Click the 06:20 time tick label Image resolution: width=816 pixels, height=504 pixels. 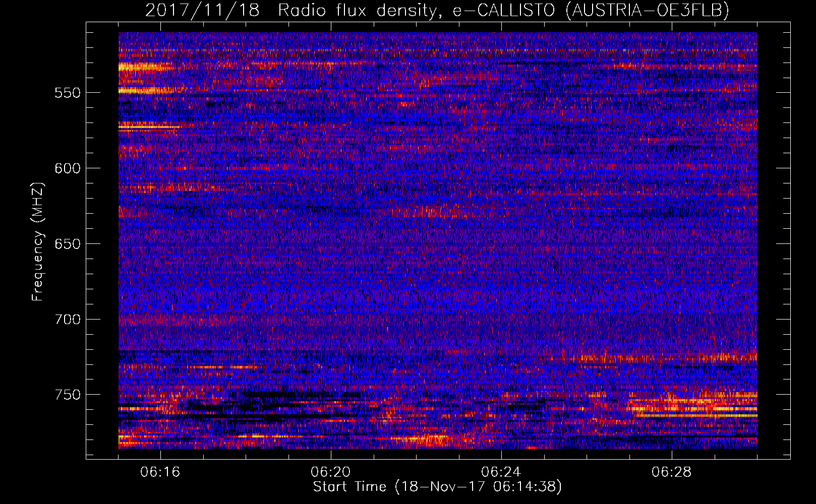pos(331,472)
